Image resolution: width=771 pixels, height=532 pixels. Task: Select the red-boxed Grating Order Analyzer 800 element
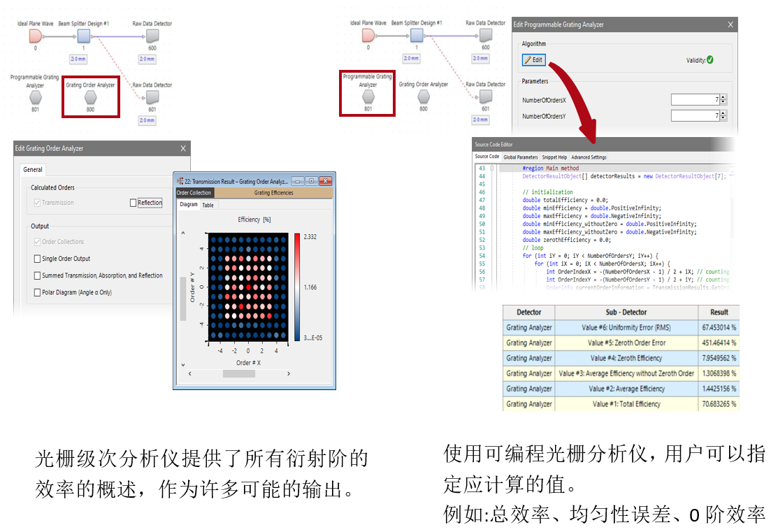tap(90, 98)
